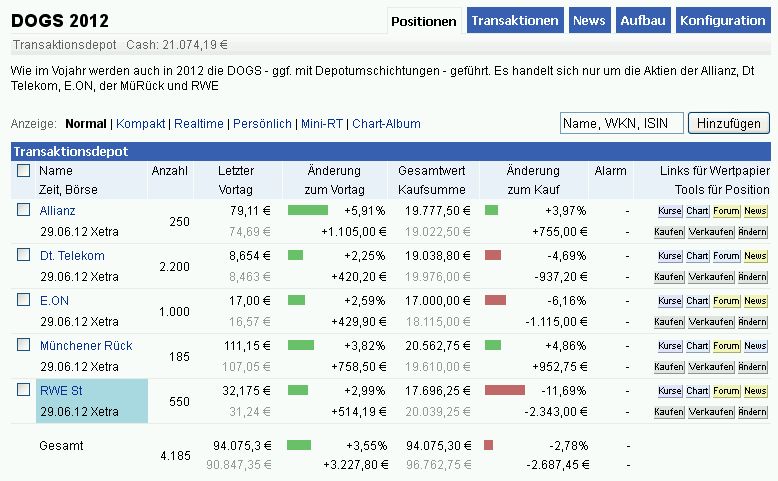Click the Kurse button for Allianz
This screenshot has width=778, height=481.
(x=669, y=211)
